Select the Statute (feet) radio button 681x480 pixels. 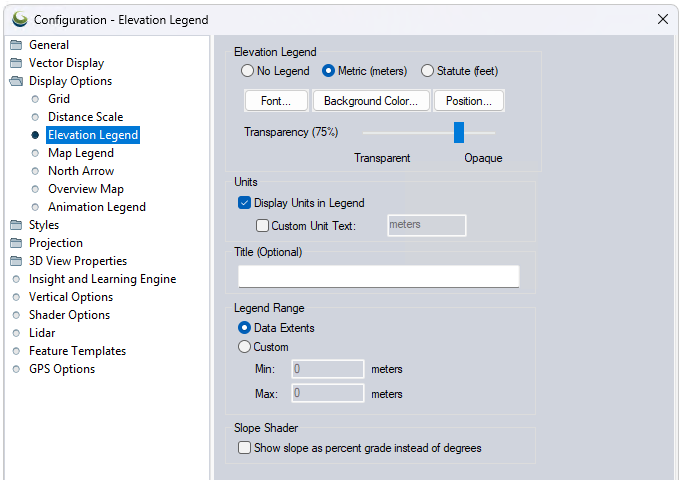coord(427,71)
